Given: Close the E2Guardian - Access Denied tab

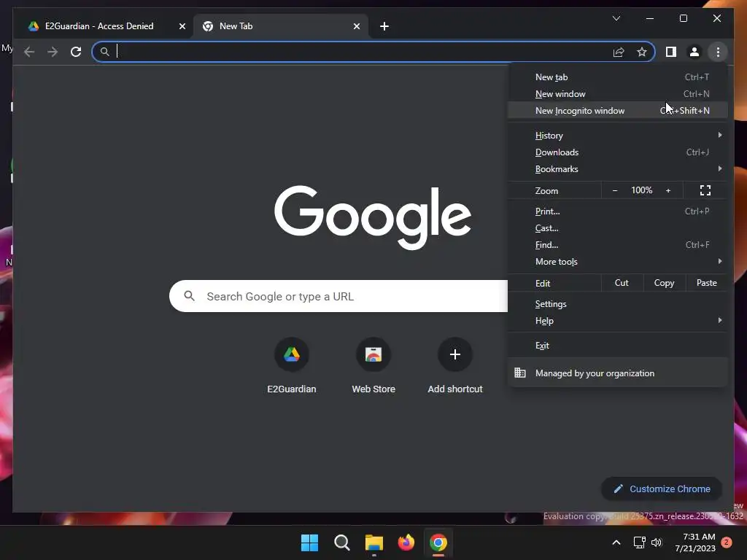Looking at the screenshot, I should [x=182, y=26].
